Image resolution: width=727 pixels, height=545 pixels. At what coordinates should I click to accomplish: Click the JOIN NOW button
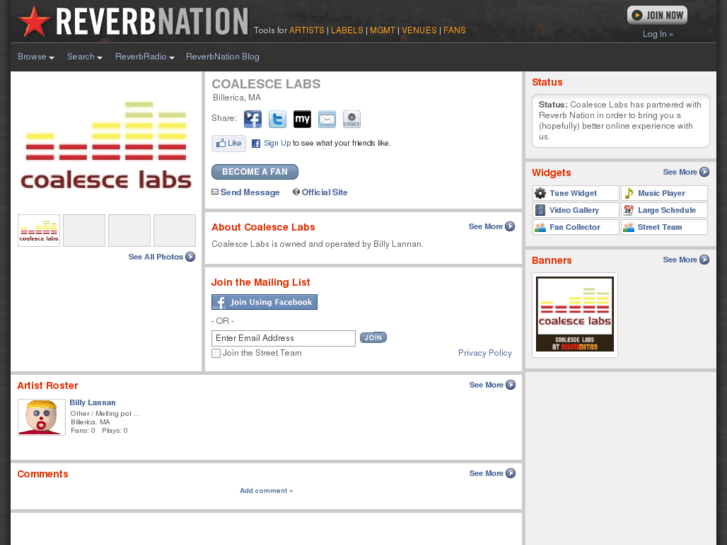tap(657, 15)
